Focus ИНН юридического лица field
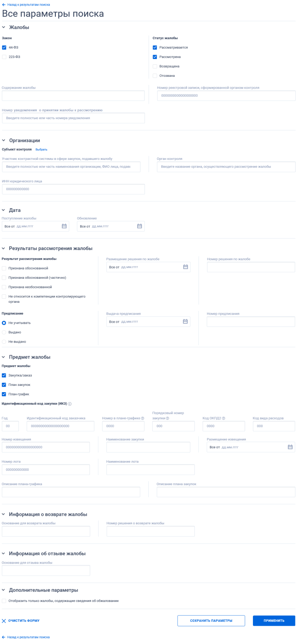The width and height of the screenshot is (298, 644). tap(73, 189)
